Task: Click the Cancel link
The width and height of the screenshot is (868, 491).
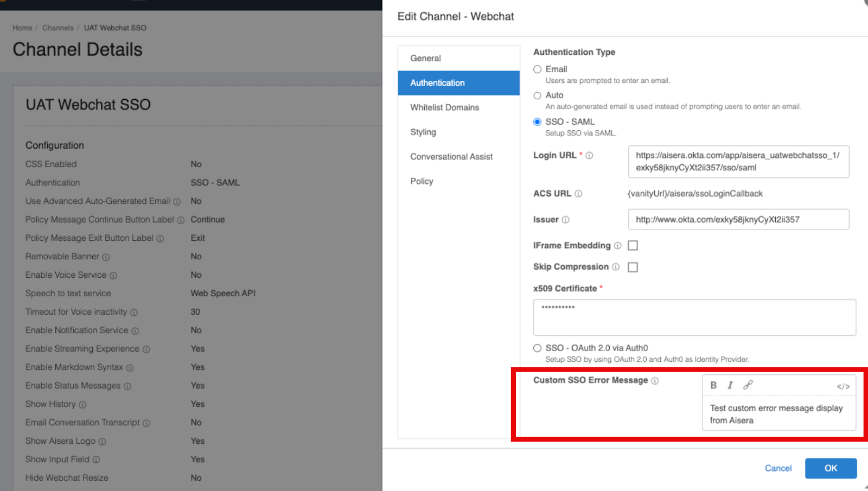Action: tap(778, 468)
